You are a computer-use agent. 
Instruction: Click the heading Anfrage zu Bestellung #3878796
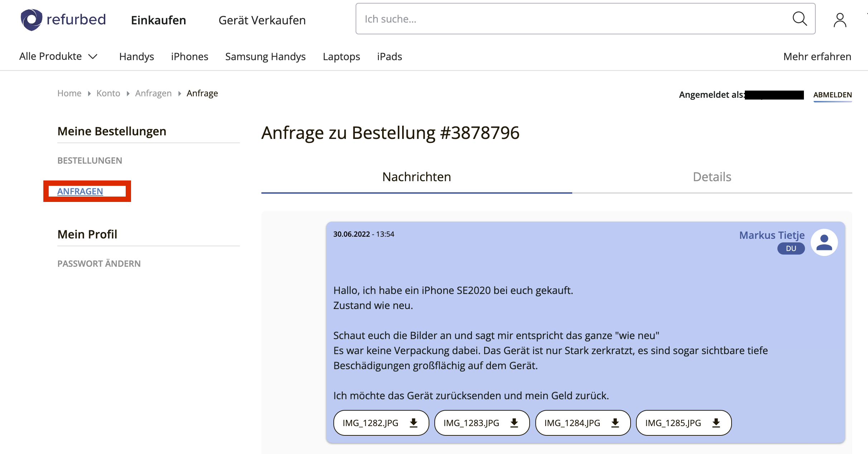(x=390, y=133)
